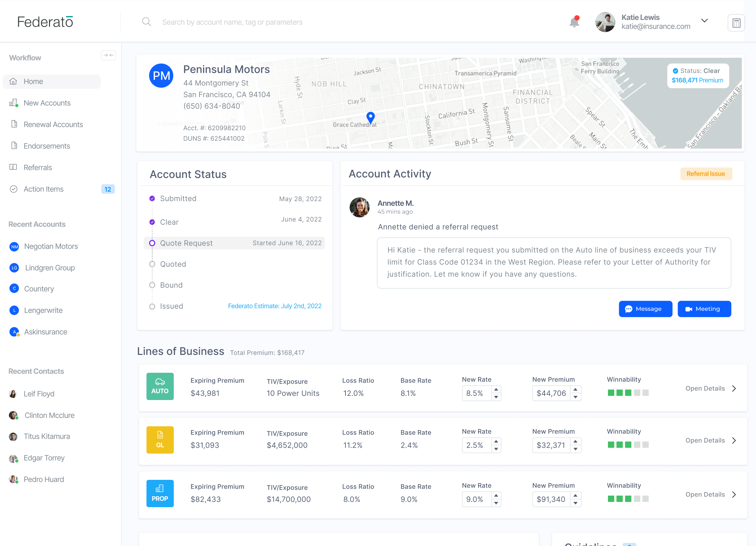Click the Meeting button
This screenshot has height=546, width=756.
pyautogui.click(x=704, y=309)
